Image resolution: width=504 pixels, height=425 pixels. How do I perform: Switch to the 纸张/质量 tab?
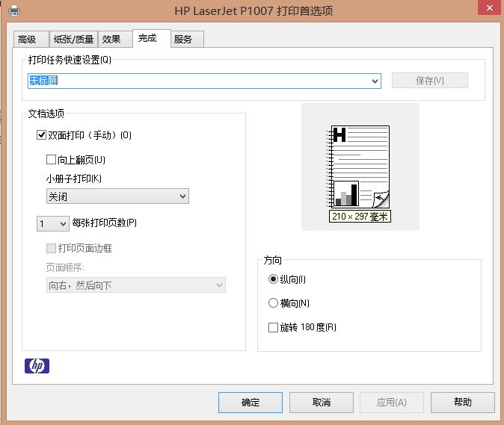73,40
